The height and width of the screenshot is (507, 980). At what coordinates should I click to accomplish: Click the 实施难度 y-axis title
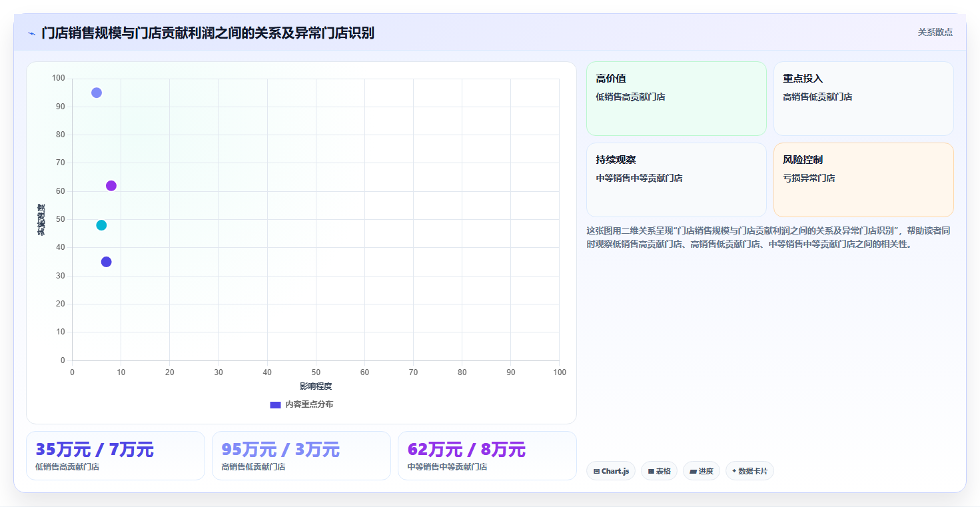pos(41,220)
